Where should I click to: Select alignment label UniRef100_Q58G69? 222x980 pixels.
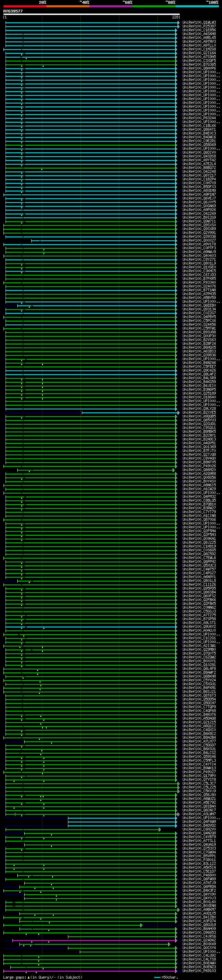pos(199,145)
